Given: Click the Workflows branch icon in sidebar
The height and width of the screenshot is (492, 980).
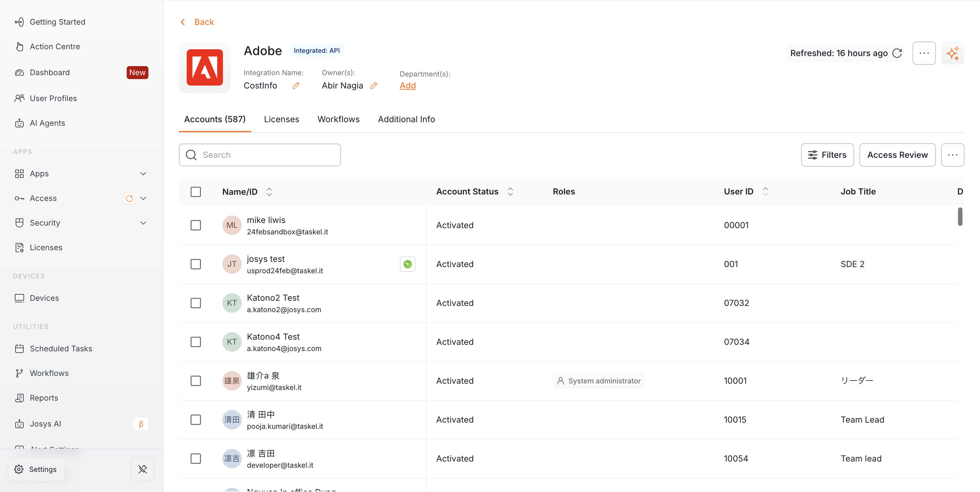Looking at the screenshot, I should 19,373.
